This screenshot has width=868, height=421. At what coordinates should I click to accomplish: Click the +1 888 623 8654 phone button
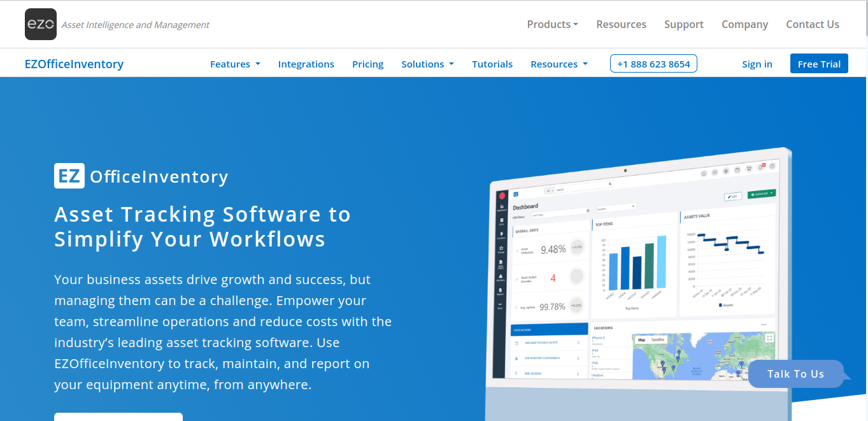pyautogui.click(x=653, y=64)
